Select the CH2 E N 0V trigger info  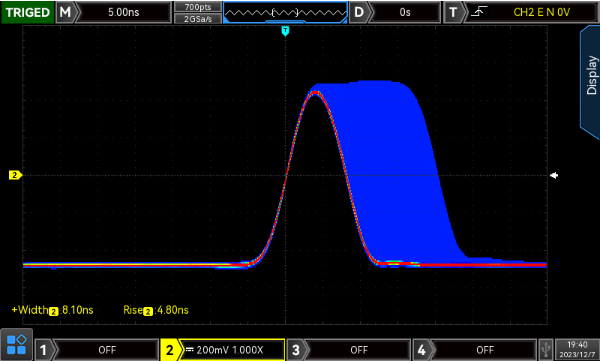(541, 12)
